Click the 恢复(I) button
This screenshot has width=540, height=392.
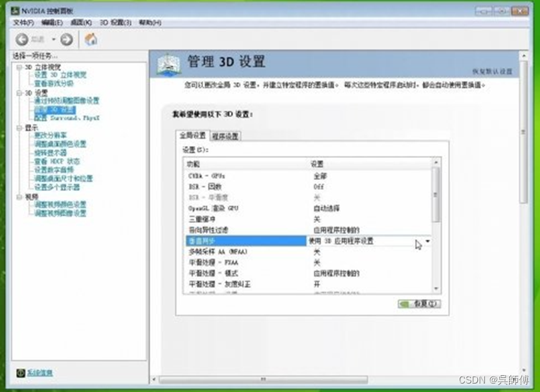click(419, 304)
